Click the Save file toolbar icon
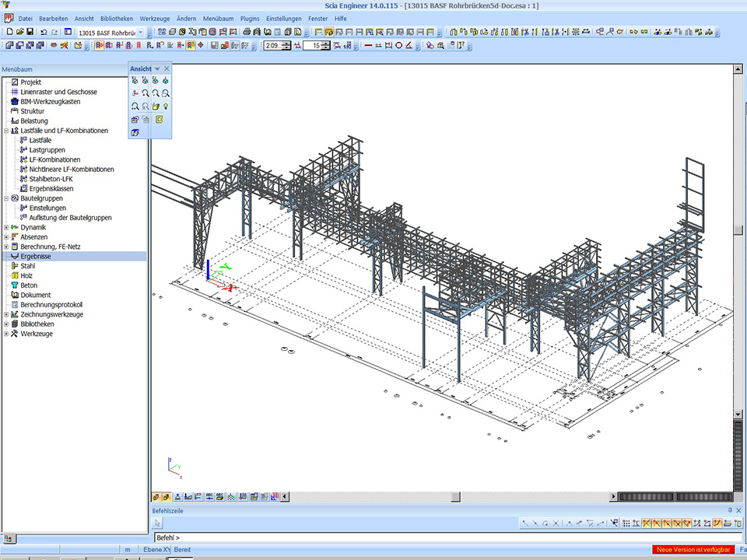This screenshot has width=747, height=560. pos(30,32)
